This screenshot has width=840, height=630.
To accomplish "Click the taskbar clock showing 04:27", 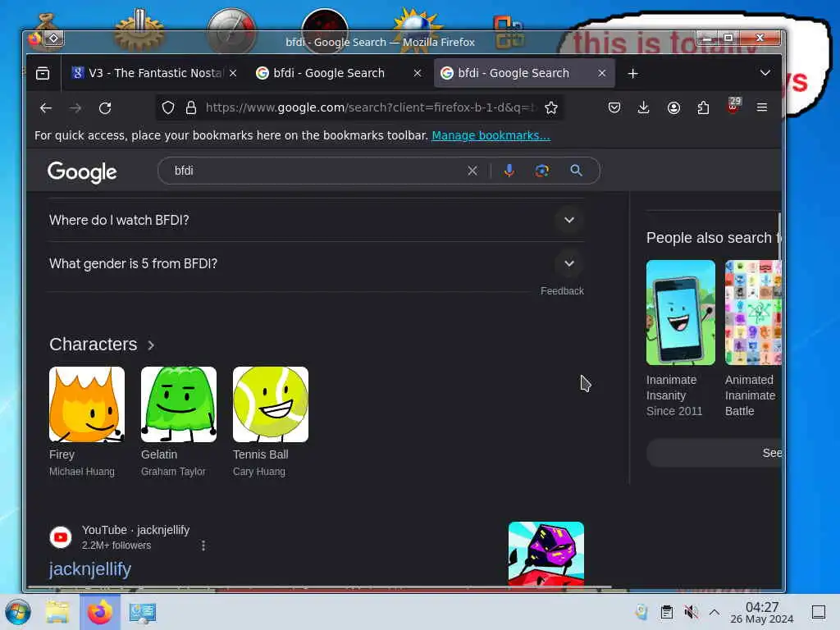I will tap(762, 612).
